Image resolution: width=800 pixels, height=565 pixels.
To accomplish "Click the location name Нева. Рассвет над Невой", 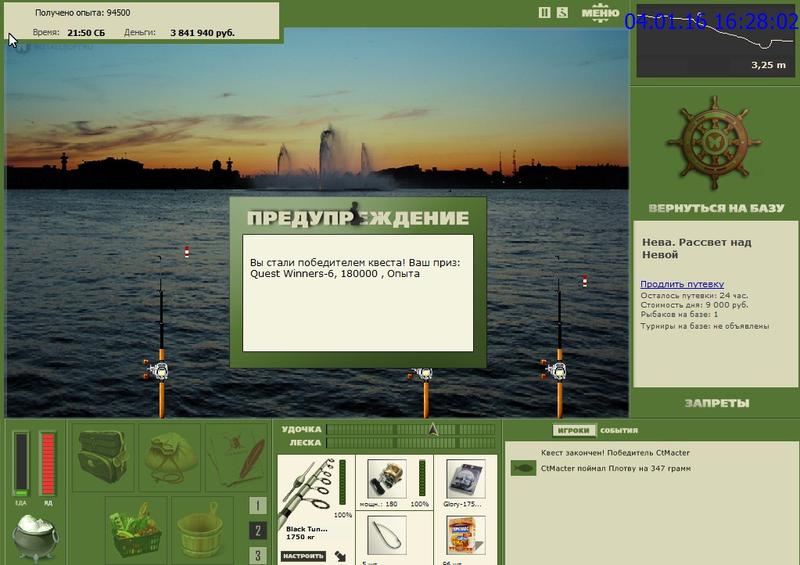I will (x=696, y=249).
